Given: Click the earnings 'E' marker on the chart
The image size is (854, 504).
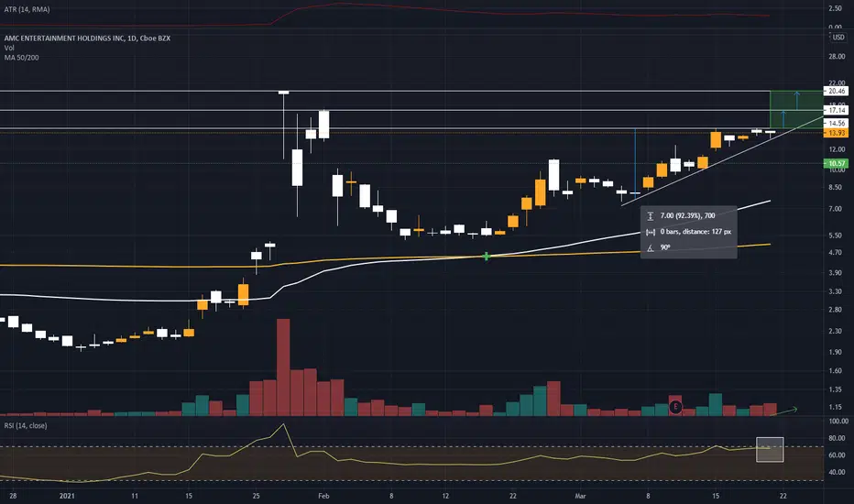Looking at the screenshot, I should (x=675, y=407).
